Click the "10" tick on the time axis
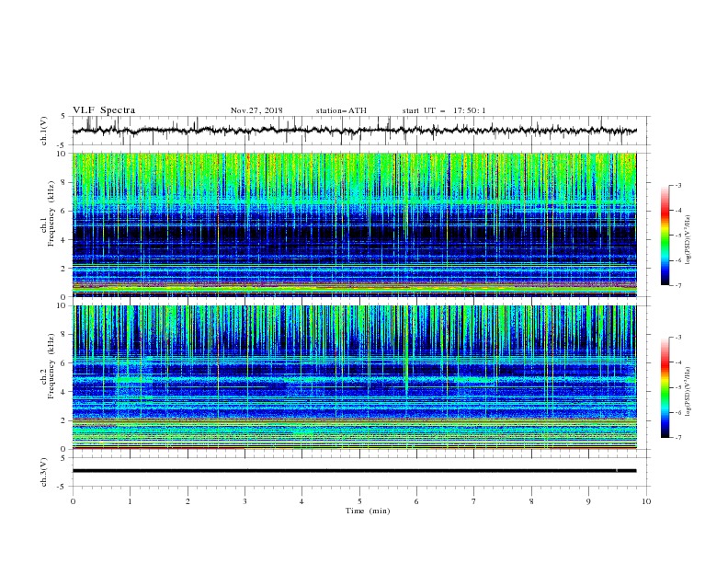This screenshot has width=728, height=563. [646, 501]
